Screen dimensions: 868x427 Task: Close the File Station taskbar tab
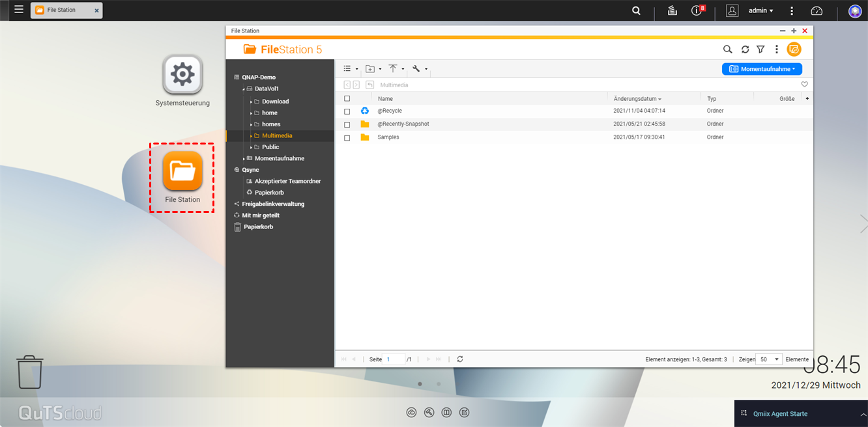pos(97,11)
